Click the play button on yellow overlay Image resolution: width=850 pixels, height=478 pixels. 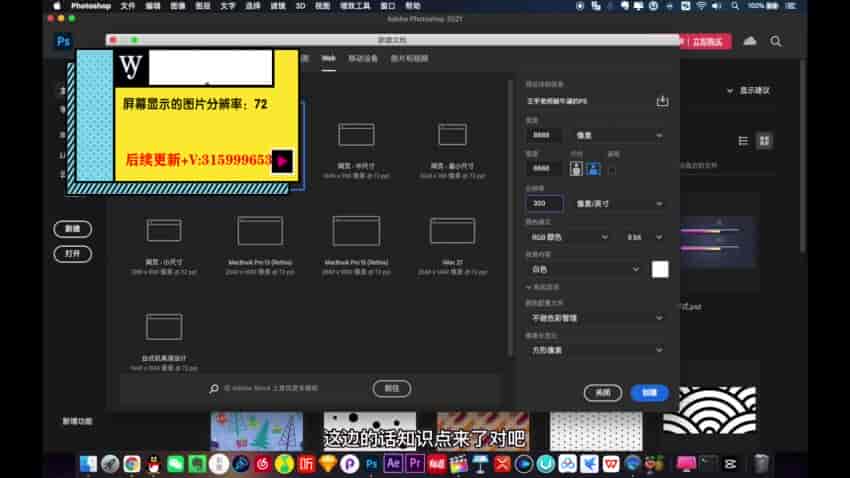[x=282, y=161]
